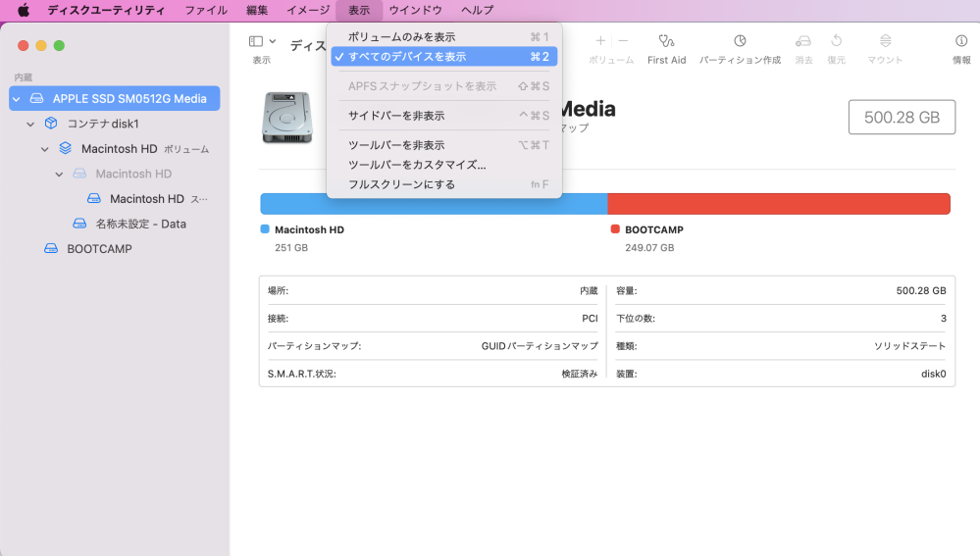Choose ボリュームのみを表示 menu item
The height and width of the screenshot is (556, 980).
(443, 37)
